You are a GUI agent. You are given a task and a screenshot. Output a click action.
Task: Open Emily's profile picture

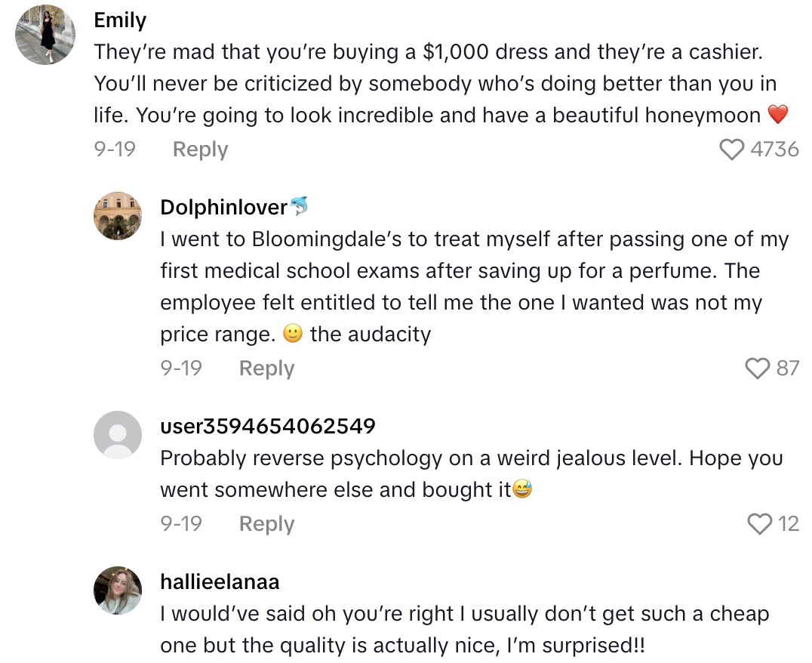pyautogui.click(x=45, y=34)
